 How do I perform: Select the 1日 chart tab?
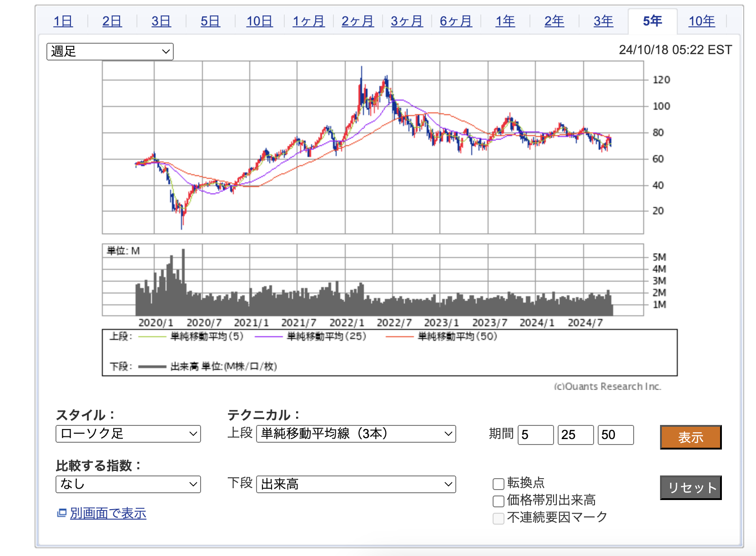tap(63, 21)
